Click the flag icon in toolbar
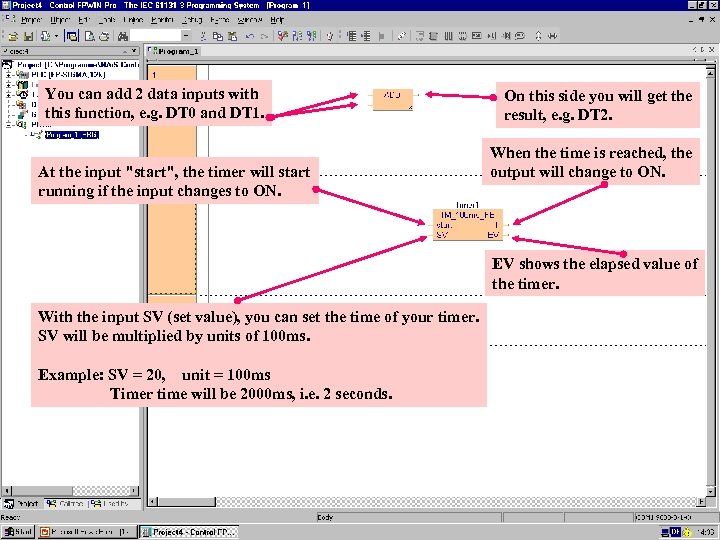This screenshot has height=540, width=720. pos(382,36)
